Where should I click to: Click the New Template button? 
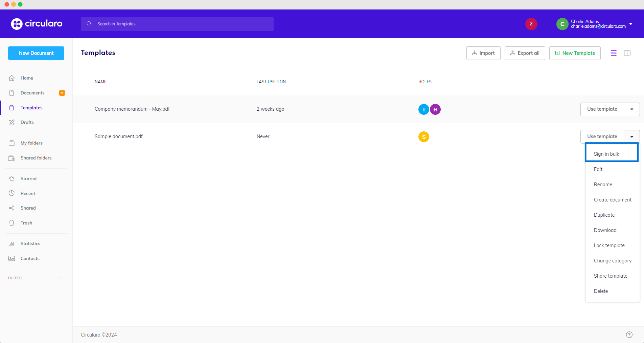click(x=575, y=53)
